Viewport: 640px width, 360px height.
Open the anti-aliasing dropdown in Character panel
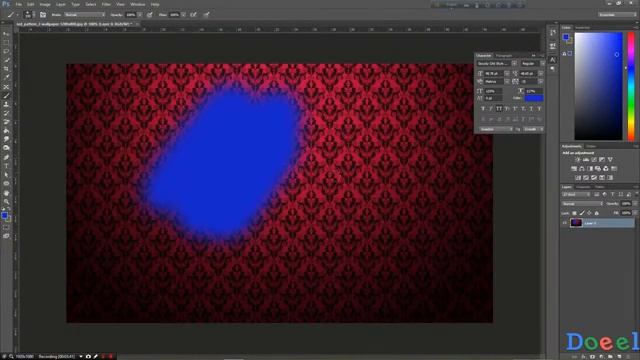coord(533,129)
